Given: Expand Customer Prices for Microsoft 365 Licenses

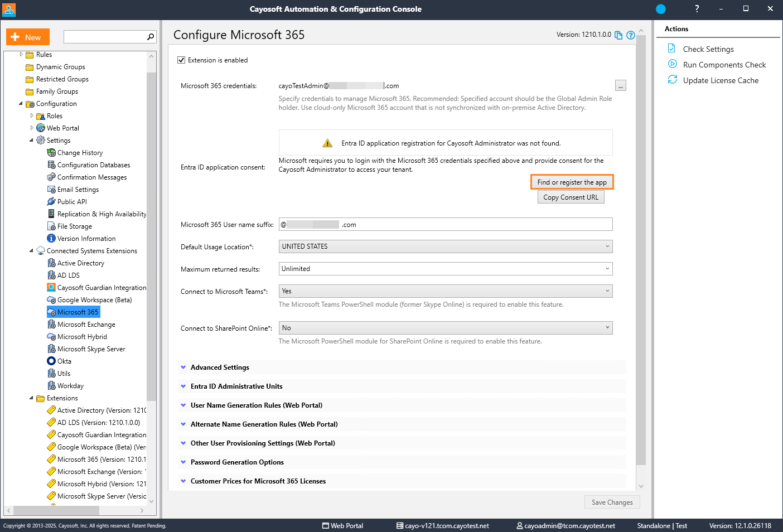Looking at the screenshot, I should pyautogui.click(x=402, y=481).
